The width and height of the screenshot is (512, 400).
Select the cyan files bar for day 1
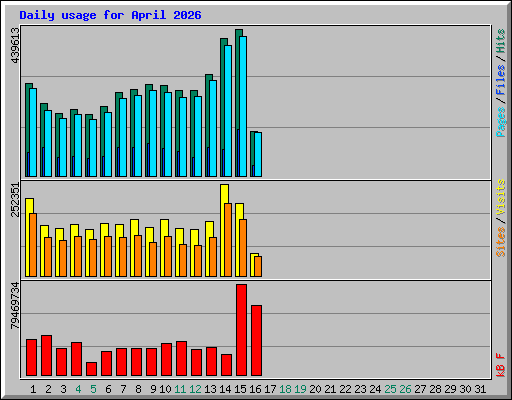(x=33, y=132)
